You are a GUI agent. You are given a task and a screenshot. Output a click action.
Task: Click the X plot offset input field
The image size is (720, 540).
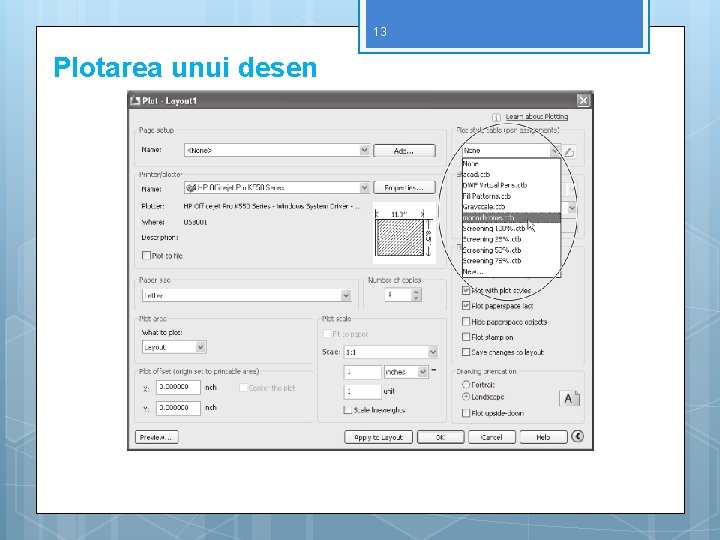click(x=178, y=388)
